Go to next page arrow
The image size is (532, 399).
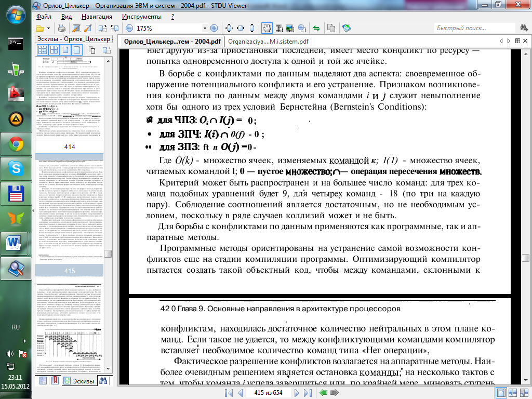(297, 393)
